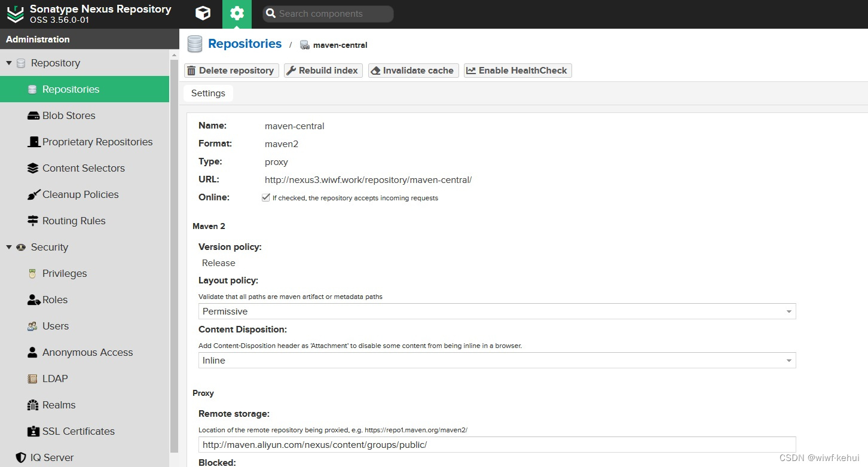Open the Browse cube icon in header

(203, 13)
